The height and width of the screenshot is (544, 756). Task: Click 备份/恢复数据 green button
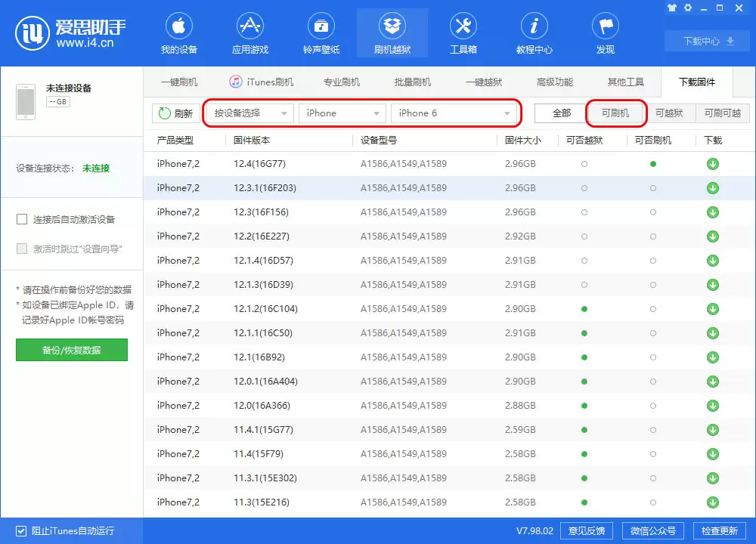(x=71, y=350)
